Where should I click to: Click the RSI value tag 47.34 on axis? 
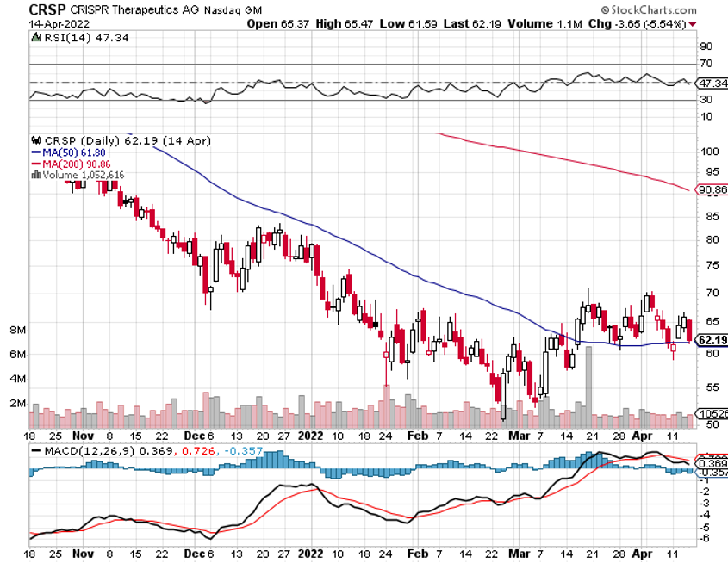[x=712, y=84]
